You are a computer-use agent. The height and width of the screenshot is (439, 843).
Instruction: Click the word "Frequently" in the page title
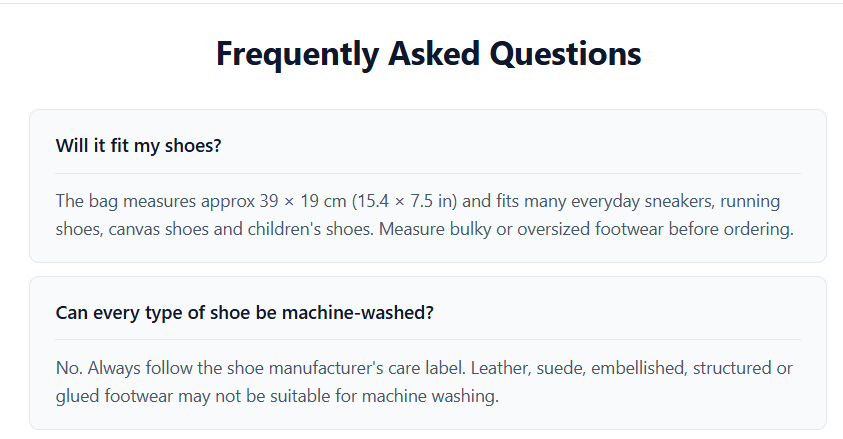pyautogui.click(x=298, y=54)
